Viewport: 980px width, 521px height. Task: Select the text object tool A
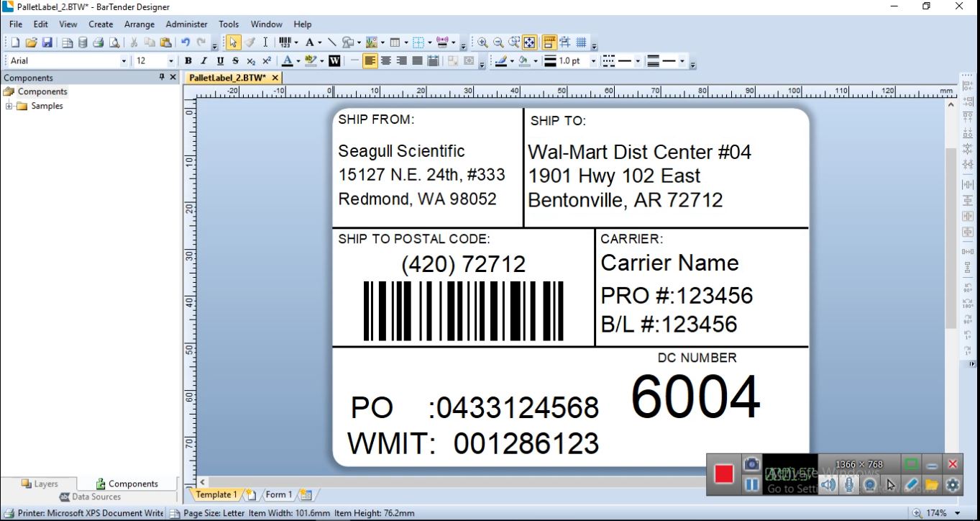click(x=309, y=42)
